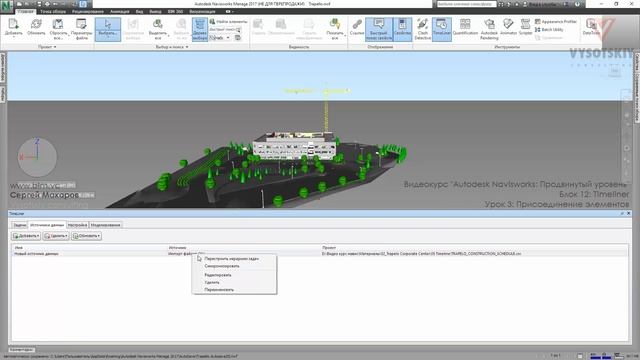Image resolution: width=640 pixels, height=360 pixels.
Task: Open Моделирование (Simulate) tab in TimeLiner
Action: click(x=105, y=225)
